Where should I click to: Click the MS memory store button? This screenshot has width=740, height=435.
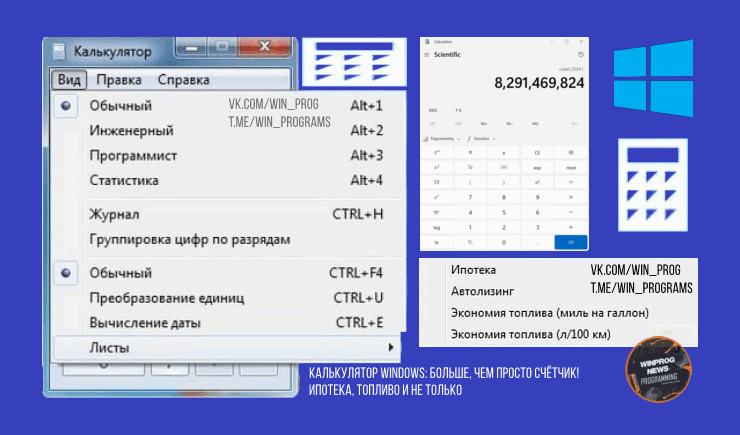point(535,124)
